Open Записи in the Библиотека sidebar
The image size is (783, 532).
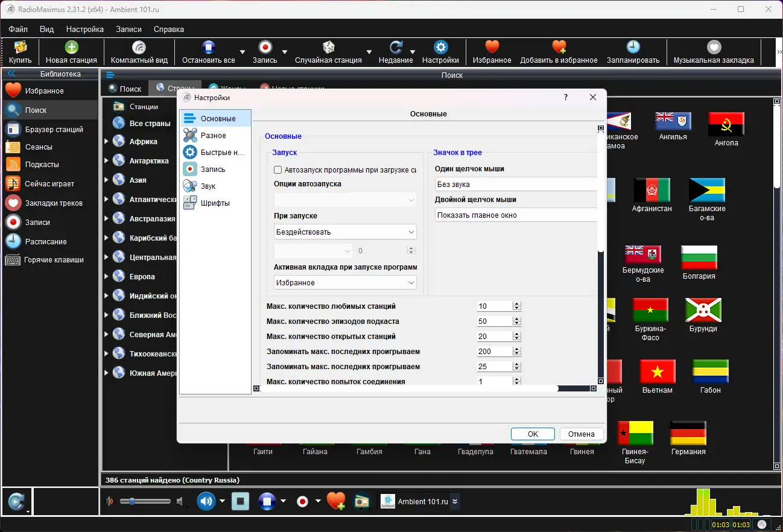tap(49, 223)
